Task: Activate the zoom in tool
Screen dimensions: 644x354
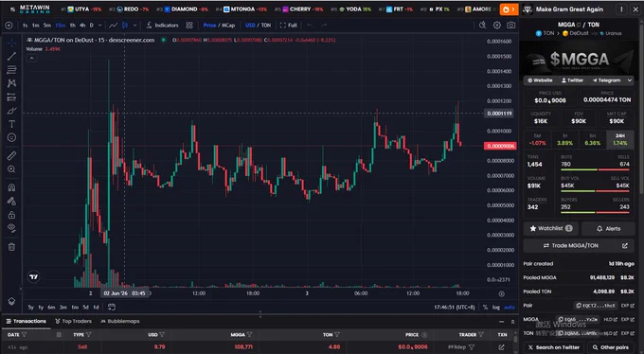Action: [11, 169]
